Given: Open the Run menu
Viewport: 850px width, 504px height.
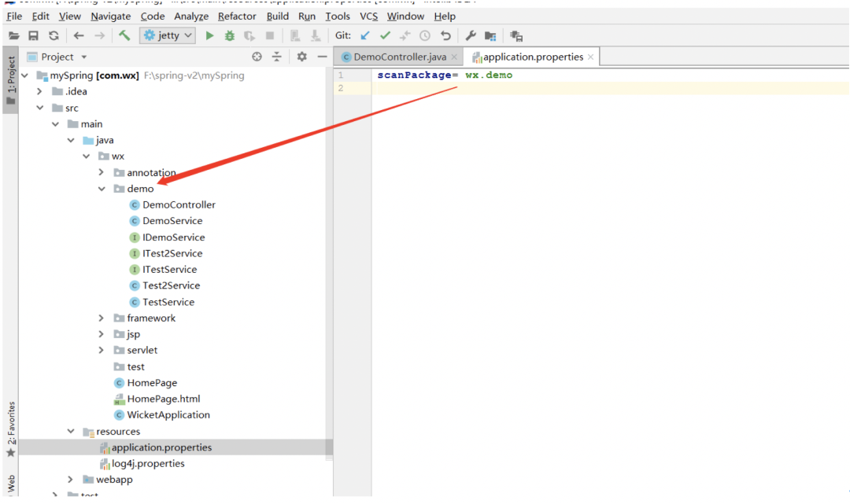Looking at the screenshot, I should tap(307, 17).
